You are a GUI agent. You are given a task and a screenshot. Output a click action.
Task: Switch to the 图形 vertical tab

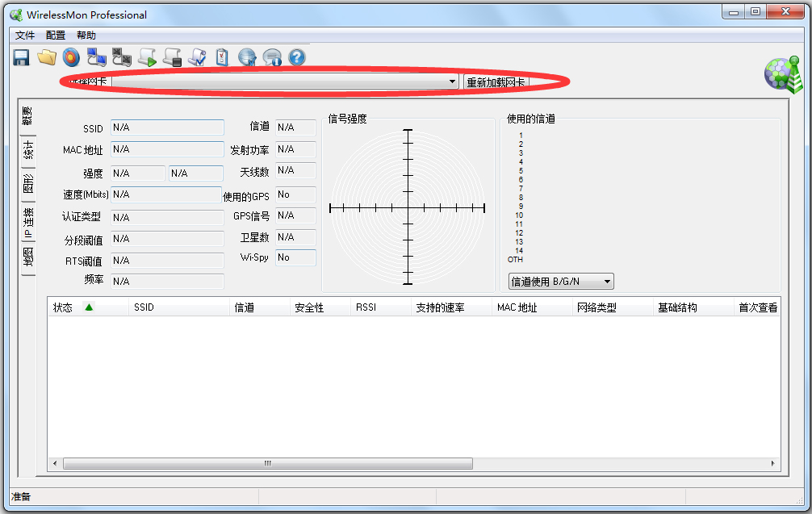(28, 184)
